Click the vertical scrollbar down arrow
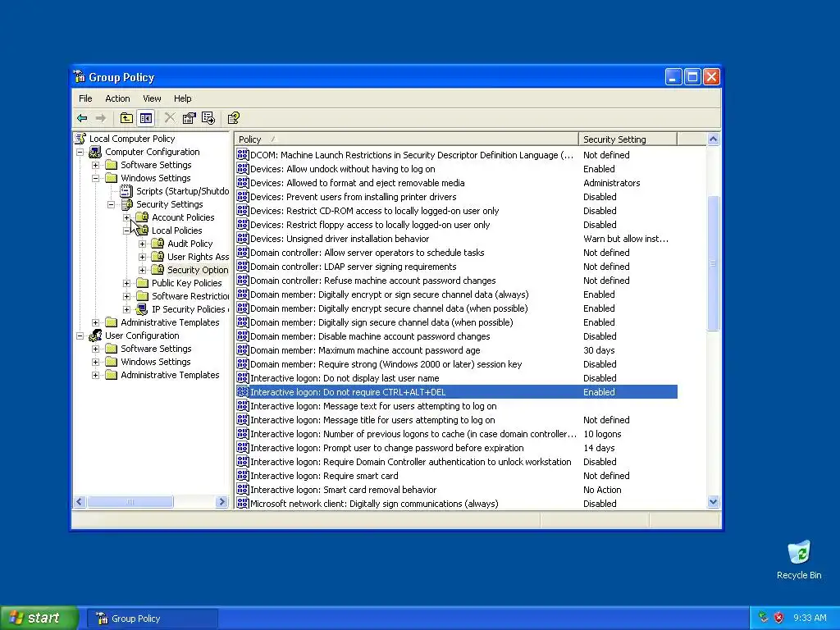This screenshot has height=630, width=840. (713, 502)
